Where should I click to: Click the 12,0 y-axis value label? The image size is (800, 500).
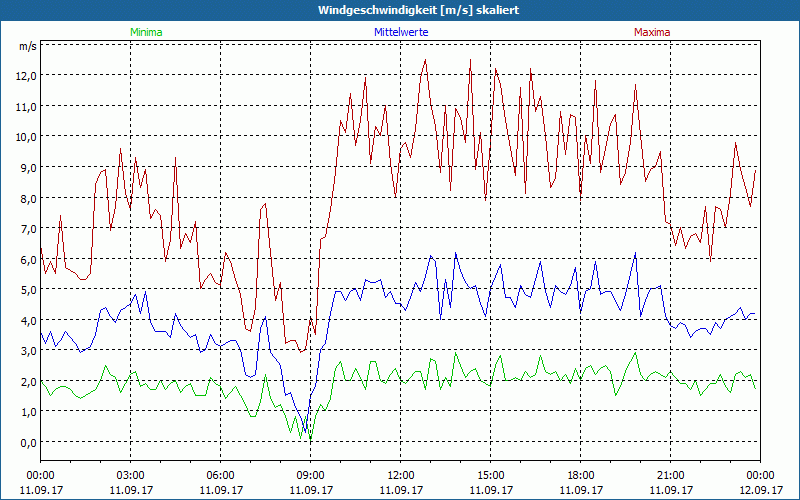coord(24,76)
